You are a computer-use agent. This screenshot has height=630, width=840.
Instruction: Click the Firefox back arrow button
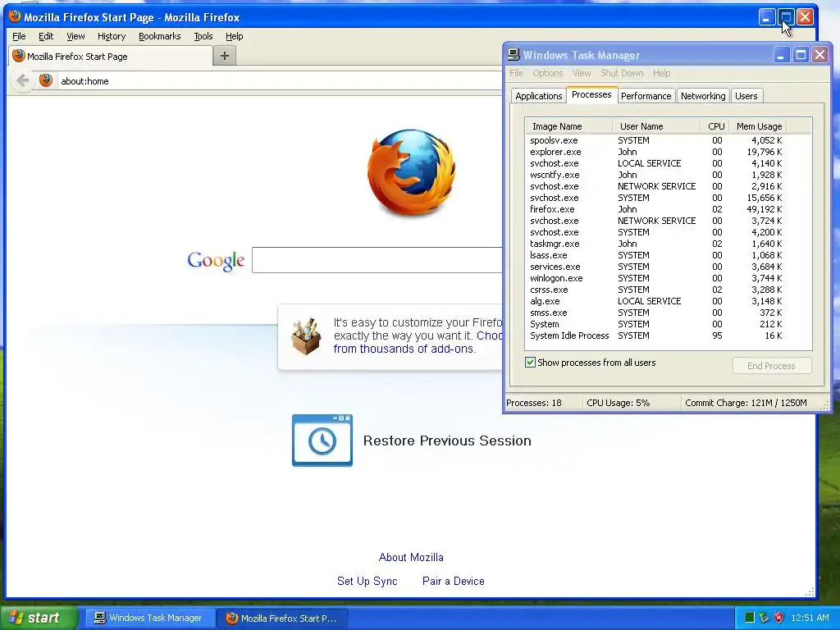22,81
